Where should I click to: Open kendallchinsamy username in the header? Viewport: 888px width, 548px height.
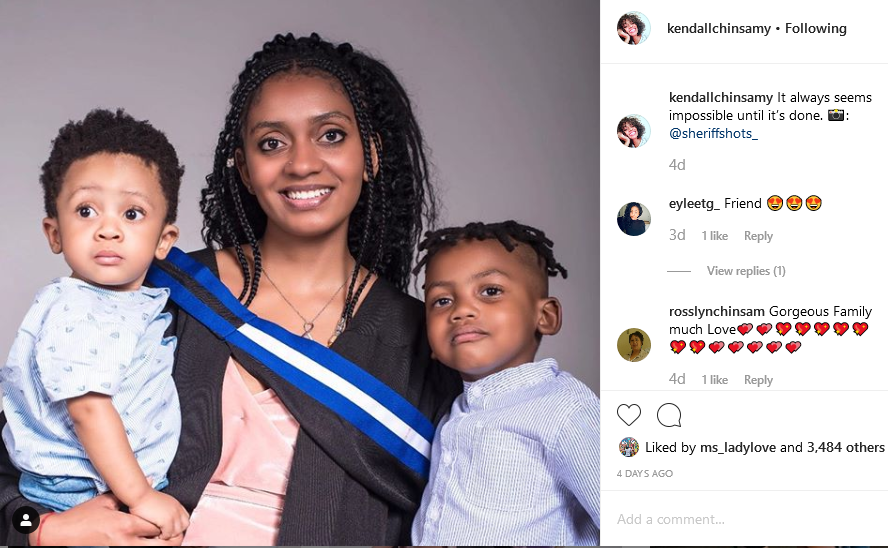[719, 28]
